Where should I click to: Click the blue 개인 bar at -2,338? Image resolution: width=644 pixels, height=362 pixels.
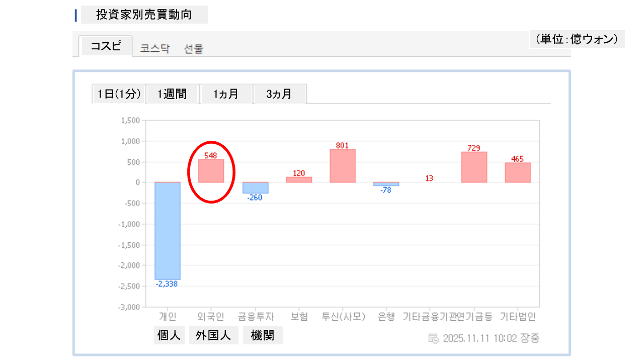point(168,230)
